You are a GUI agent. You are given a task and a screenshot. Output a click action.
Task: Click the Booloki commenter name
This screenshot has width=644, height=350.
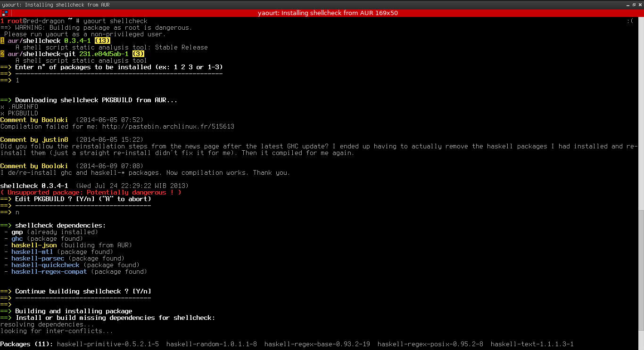[x=54, y=120]
